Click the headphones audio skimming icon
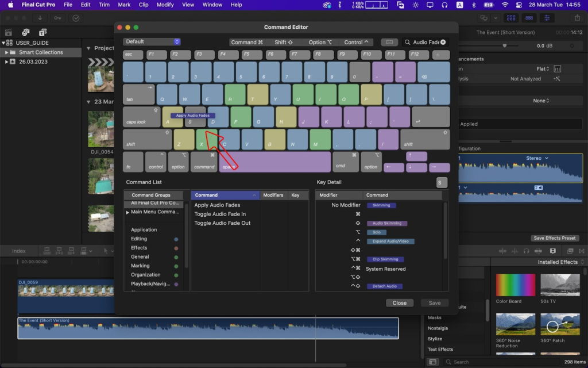This screenshot has height=368, width=588. tap(526, 251)
